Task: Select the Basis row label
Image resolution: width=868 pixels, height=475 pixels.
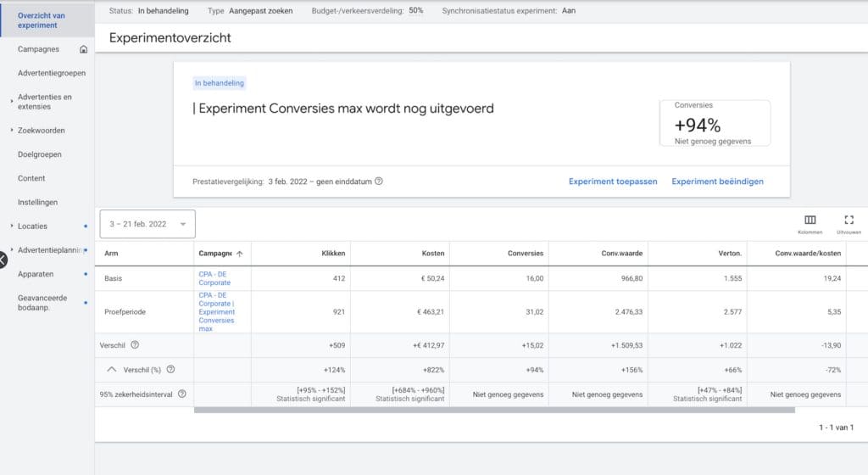Action: (x=113, y=278)
